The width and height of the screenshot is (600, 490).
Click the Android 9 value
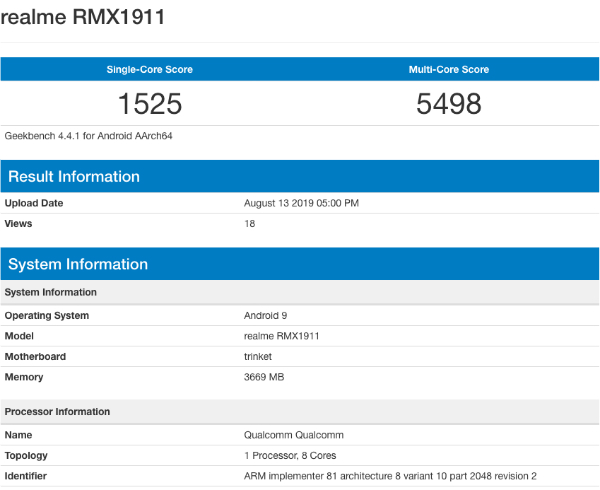[266, 316]
